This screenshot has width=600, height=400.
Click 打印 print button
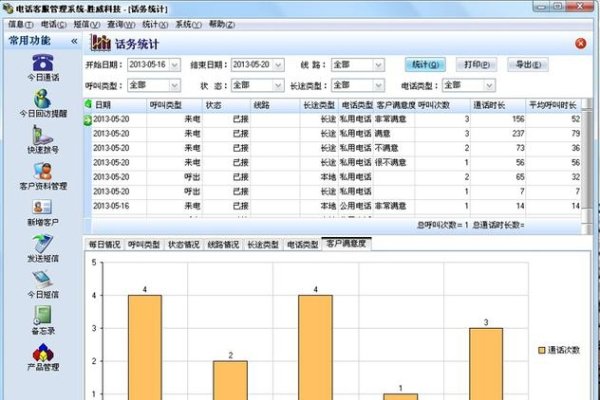[x=476, y=65]
